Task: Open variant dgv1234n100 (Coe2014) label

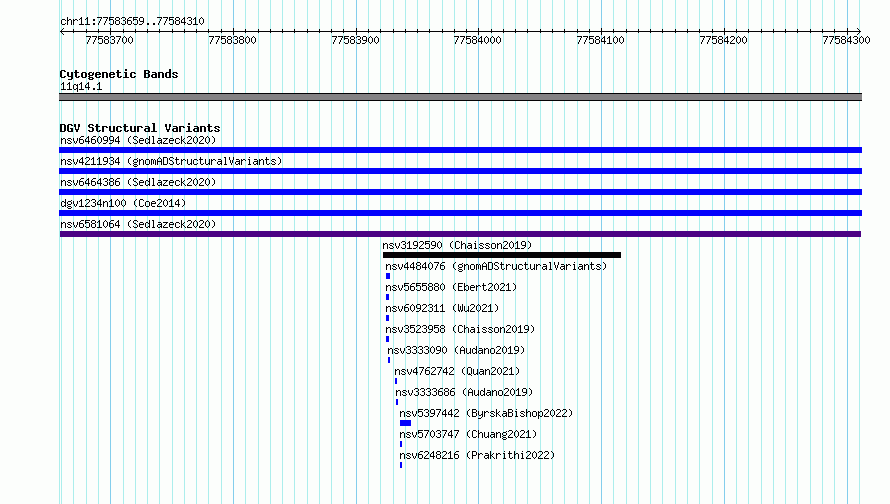Action: 123,203
